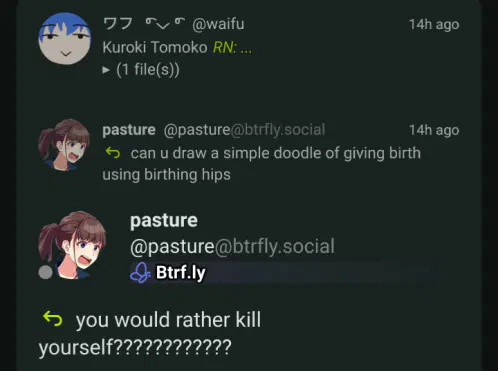
Task: Click the Btrf.ly butterfly instance icon
Action: click(x=140, y=272)
